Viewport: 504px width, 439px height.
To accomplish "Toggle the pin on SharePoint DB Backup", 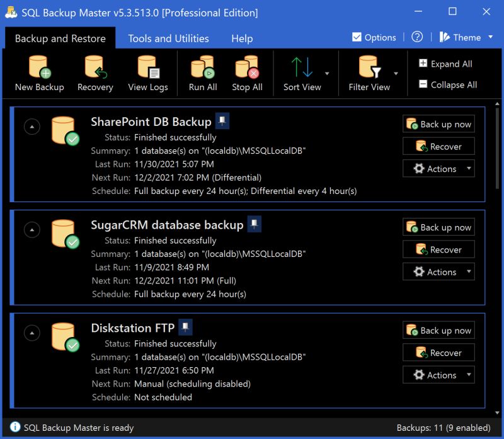I will [x=224, y=122].
